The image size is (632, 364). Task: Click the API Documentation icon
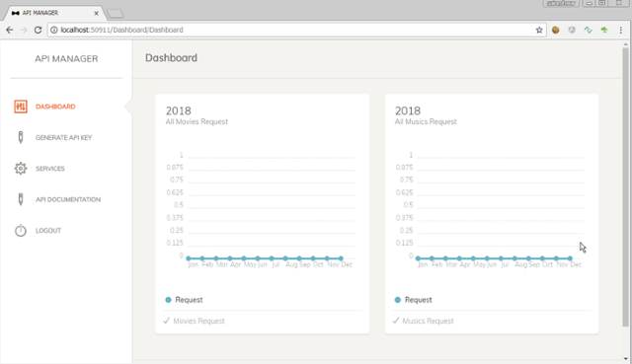pos(21,199)
